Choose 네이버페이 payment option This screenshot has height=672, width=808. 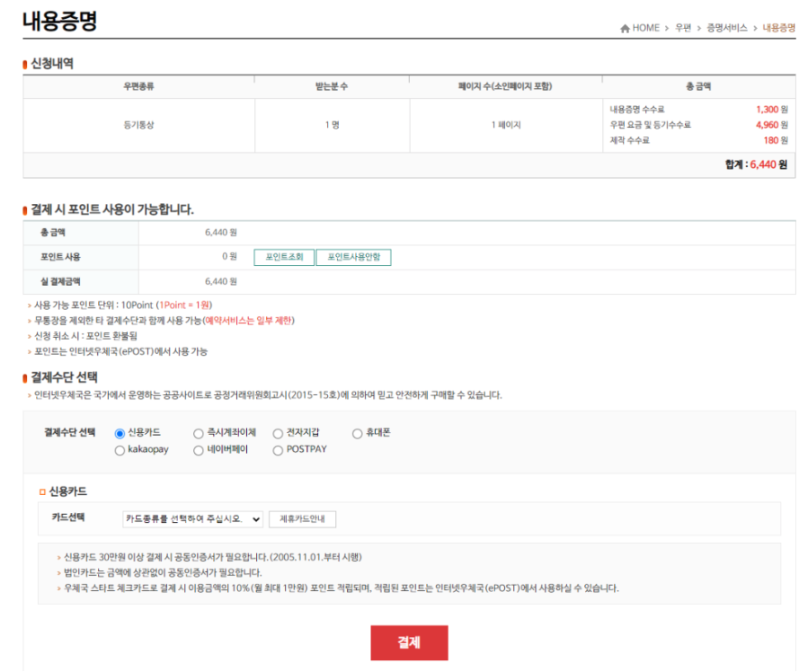(198, 449)
